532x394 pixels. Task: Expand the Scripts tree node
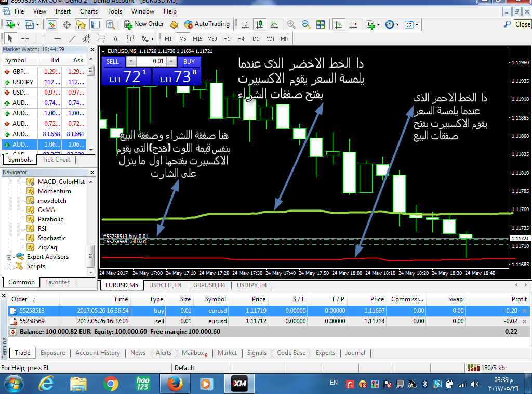coord(9,267)
